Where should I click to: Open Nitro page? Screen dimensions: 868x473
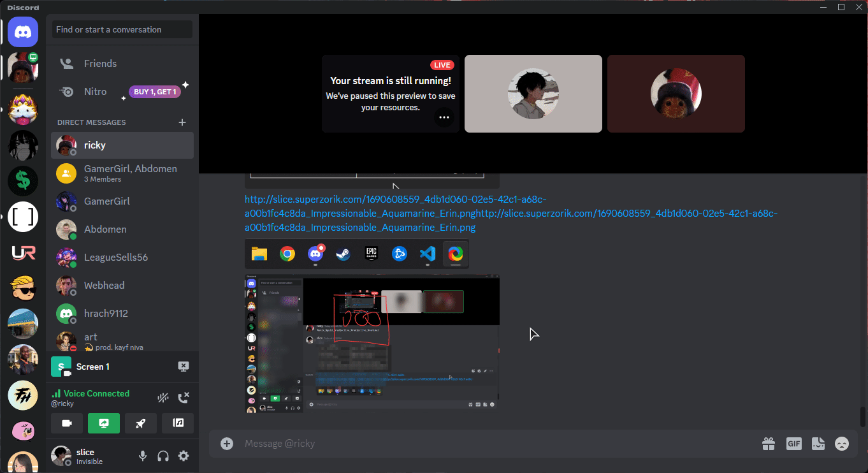click(x=96, y=92)
